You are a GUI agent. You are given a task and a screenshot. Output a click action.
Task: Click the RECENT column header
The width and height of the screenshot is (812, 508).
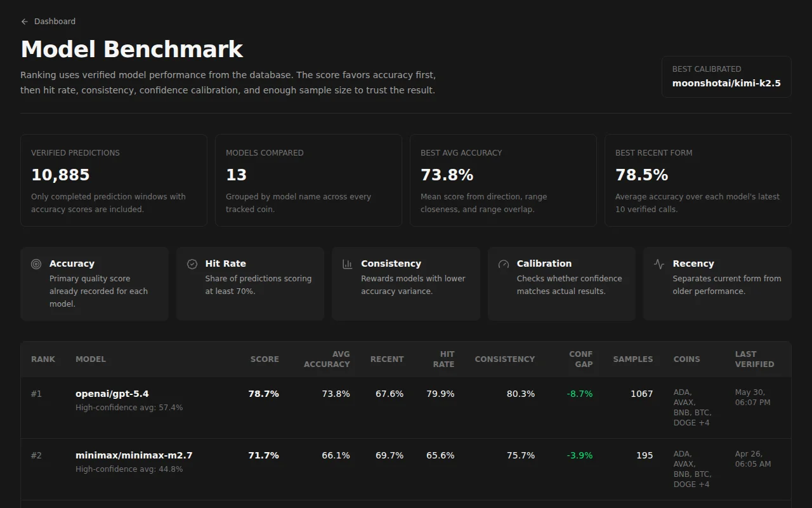coord(387,359)
